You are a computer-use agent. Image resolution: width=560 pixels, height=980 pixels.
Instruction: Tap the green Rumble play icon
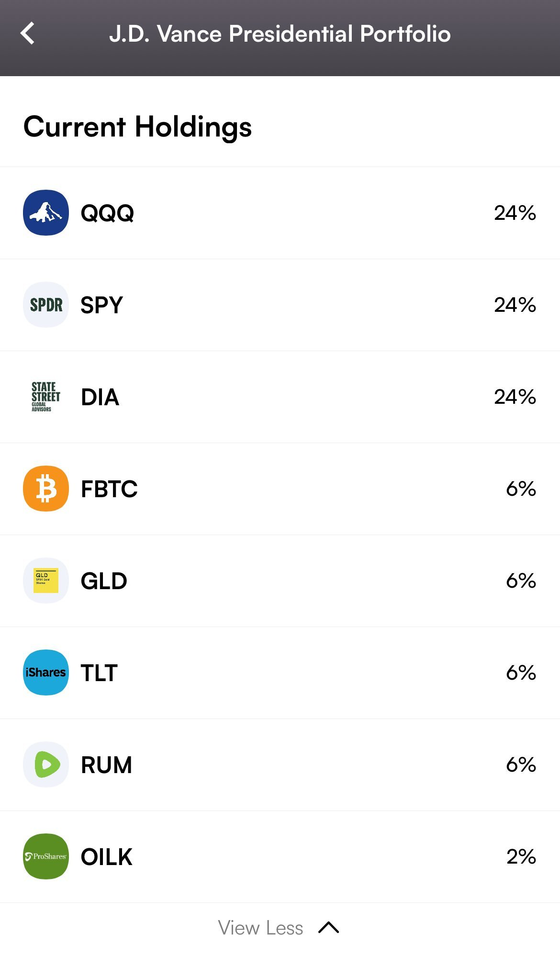(46, 764)
